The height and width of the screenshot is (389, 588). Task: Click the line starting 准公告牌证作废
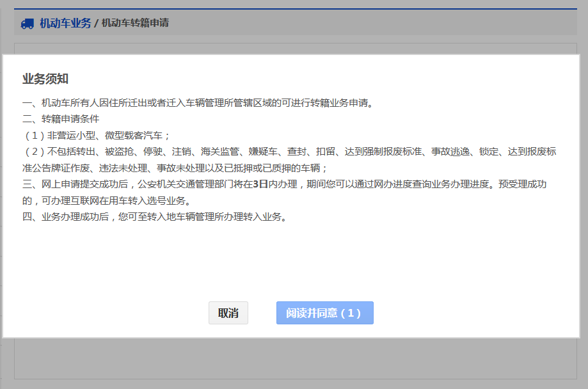[x=174, y=168]
